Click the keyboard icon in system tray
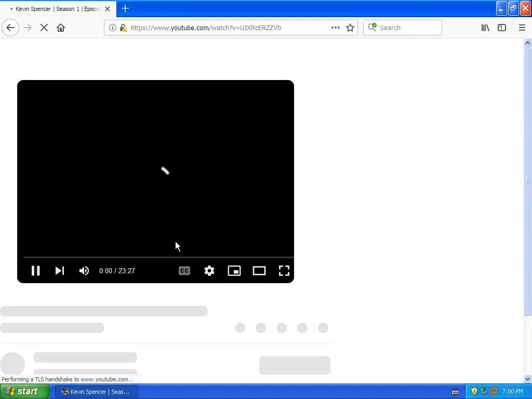This screenshot has height=399, width=532. [455, 392]
